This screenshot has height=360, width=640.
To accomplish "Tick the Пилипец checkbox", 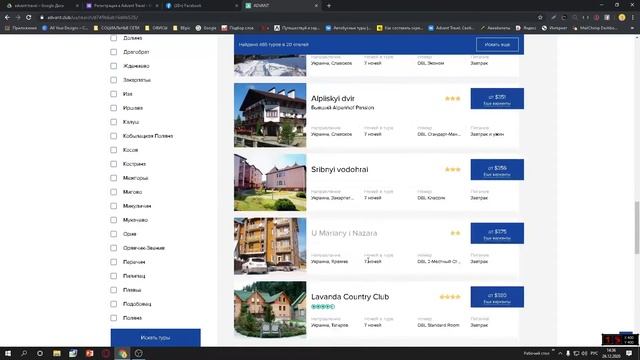I will [113, 276].
